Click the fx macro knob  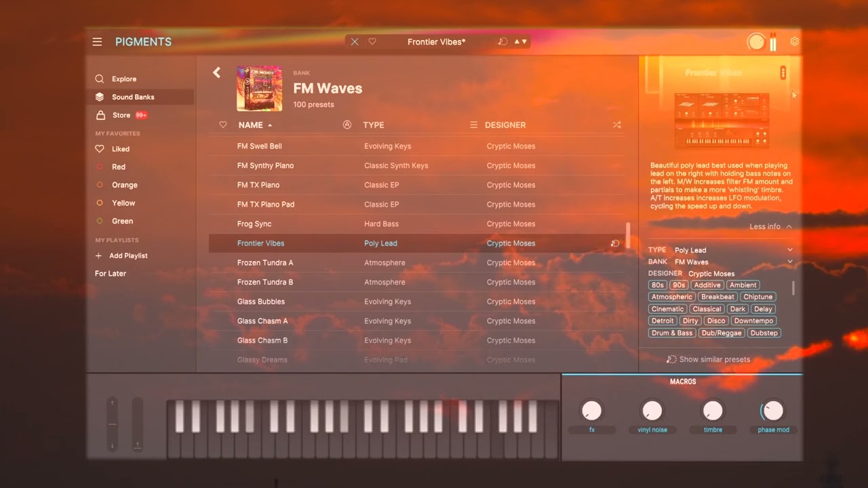click(x=592, y=410)
